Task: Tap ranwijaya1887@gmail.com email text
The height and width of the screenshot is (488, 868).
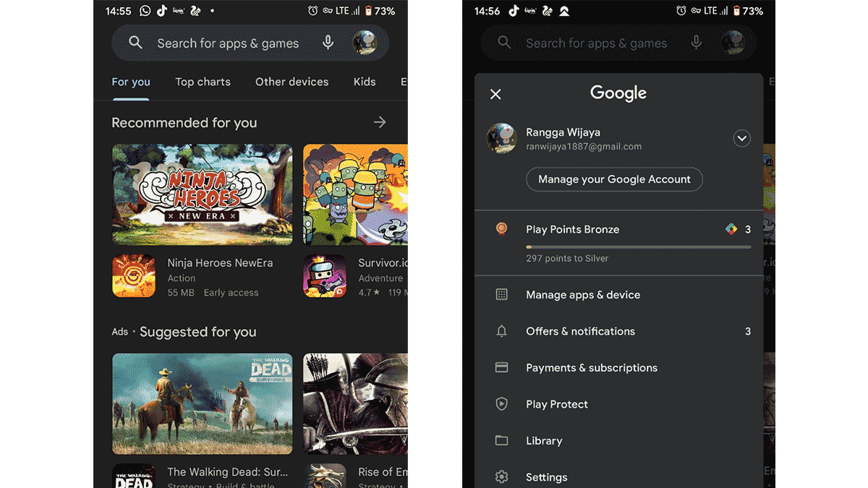Action: [584, 147]
